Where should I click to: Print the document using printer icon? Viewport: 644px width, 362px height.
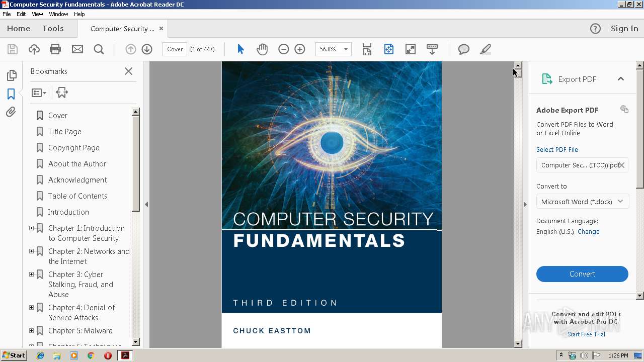coord(55,49)
